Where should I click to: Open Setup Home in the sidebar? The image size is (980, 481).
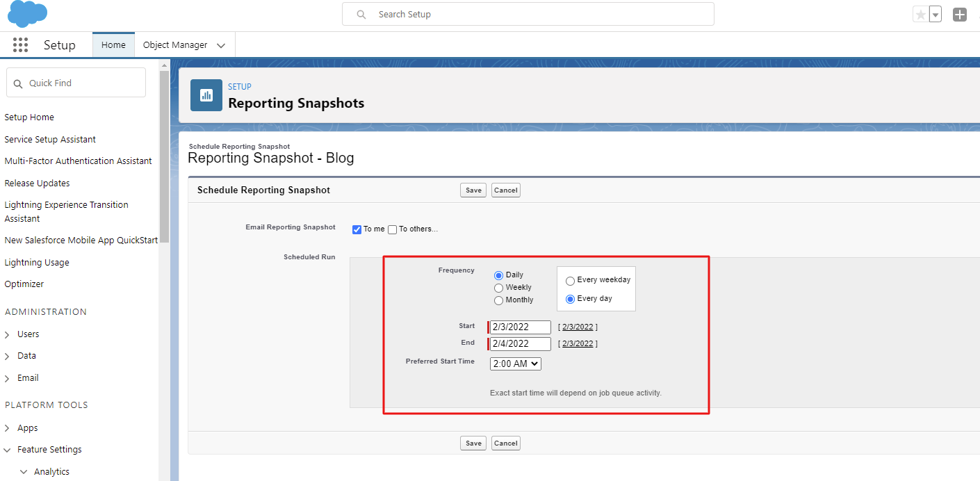point(29,117)
